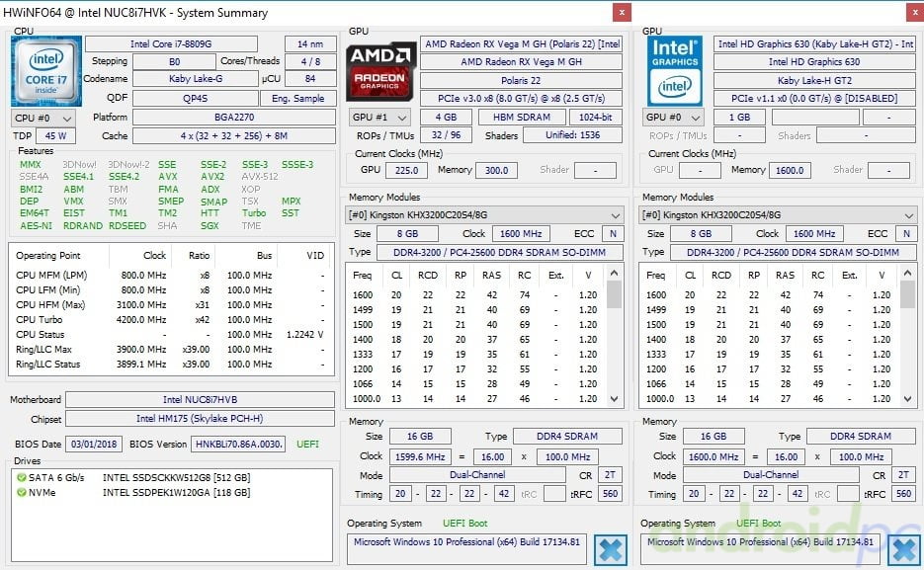The height and width of the screenshot is (570, 924).
Task: Click the BIOS Version field
Action: click(x=238, y=445)
